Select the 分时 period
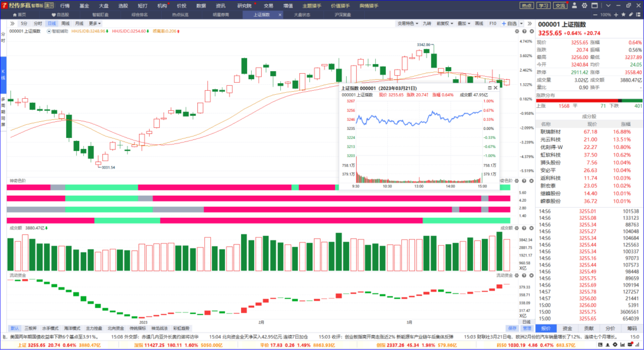Viewport: 644px width, 350px height. [38, 24]
